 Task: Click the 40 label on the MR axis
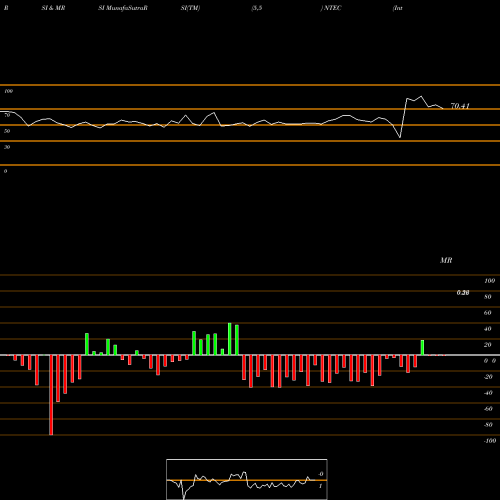click(x=487, y=329)
